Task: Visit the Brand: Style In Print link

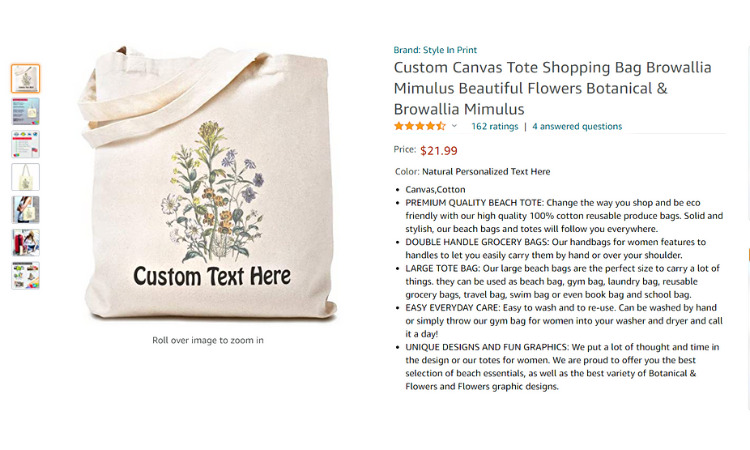Action: coord(435,50)
